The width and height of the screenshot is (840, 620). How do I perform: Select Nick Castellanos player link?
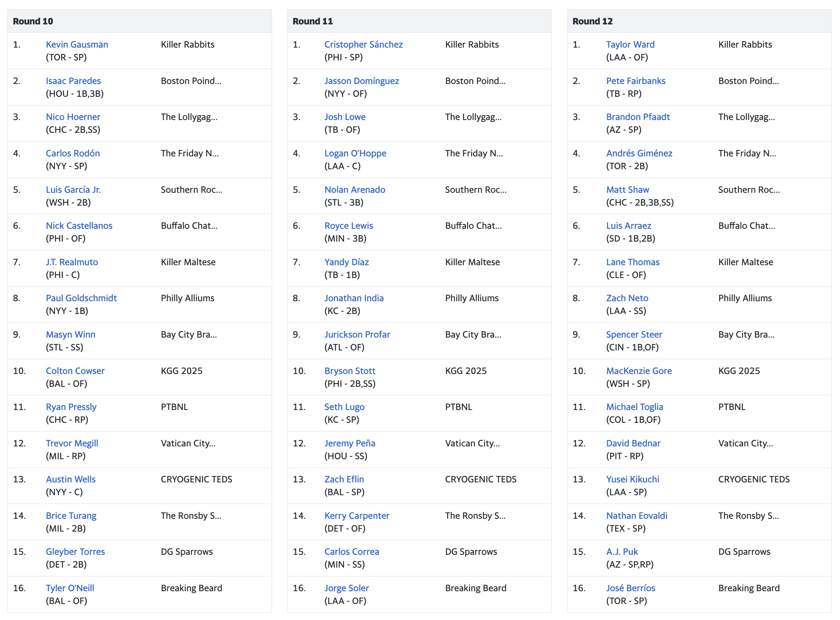click(x=79, y=226)
